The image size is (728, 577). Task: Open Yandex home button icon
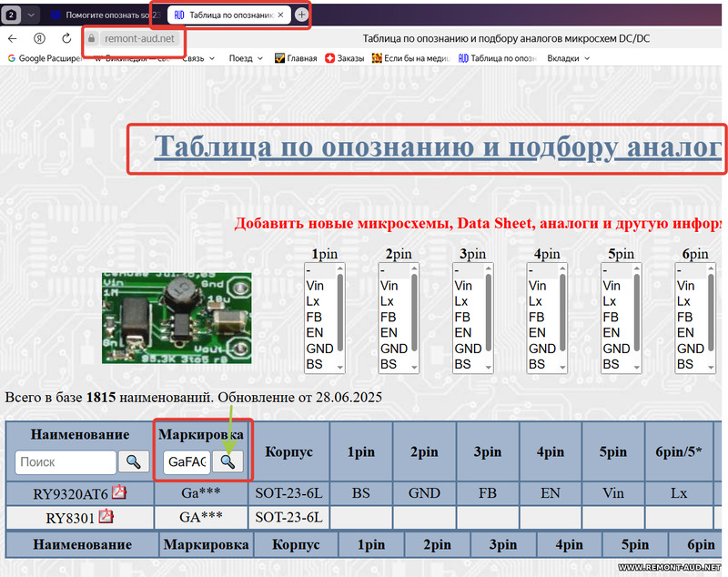pos(39,38)
